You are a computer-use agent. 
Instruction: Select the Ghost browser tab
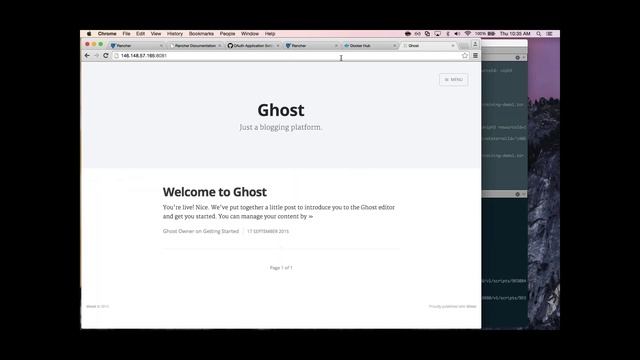coord(428,46)
